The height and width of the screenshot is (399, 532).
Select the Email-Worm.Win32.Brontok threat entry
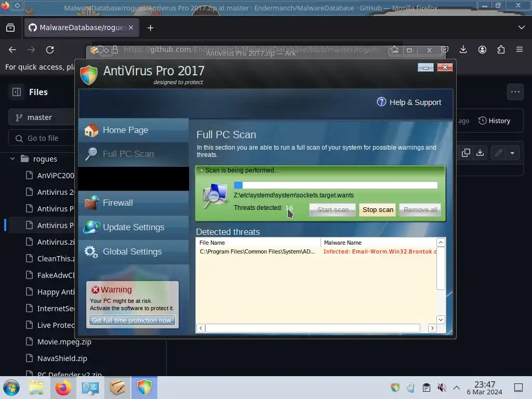(380, 252)
